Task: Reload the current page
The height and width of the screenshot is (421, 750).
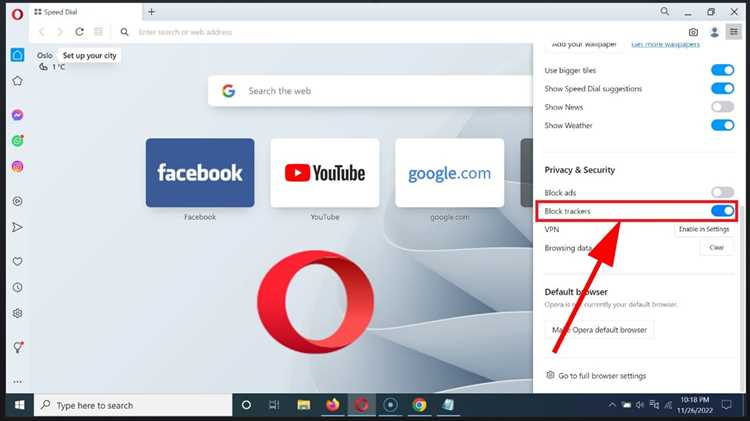Action: coord(79,32)
